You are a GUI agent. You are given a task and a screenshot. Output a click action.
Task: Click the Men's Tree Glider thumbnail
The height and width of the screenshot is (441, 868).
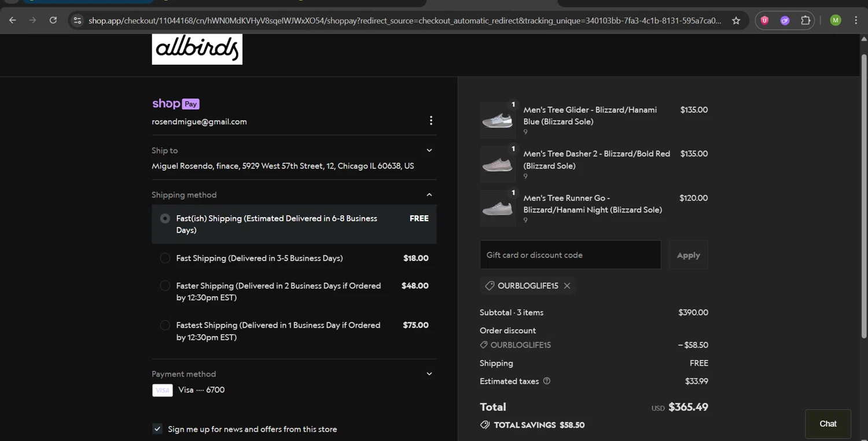(498, 120)
